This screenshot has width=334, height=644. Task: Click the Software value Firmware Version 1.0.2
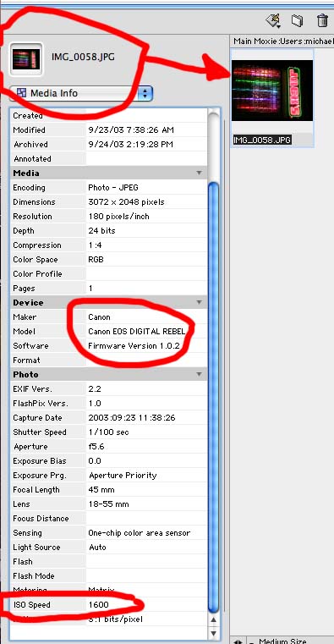(x=134, y=346)
